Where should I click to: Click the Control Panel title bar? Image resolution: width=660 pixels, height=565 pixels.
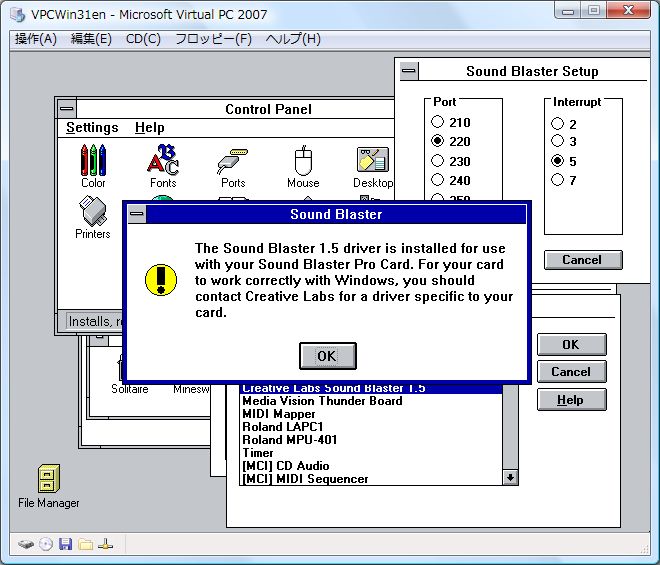point(235,109)
